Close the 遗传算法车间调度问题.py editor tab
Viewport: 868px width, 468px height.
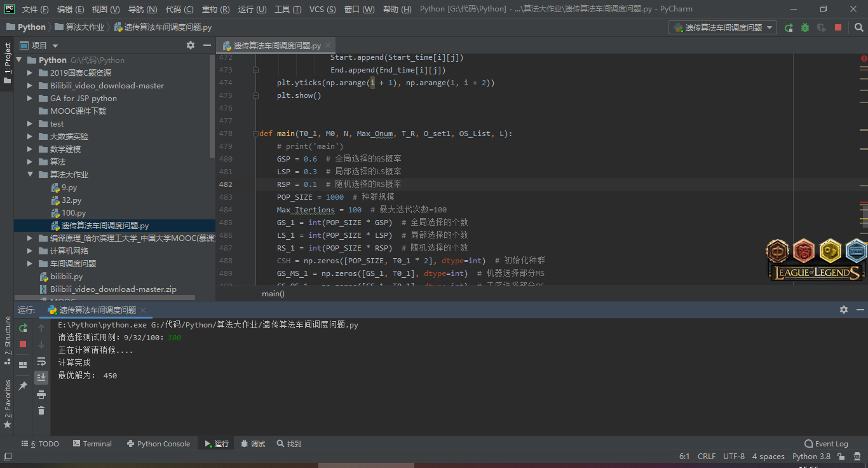328,45
